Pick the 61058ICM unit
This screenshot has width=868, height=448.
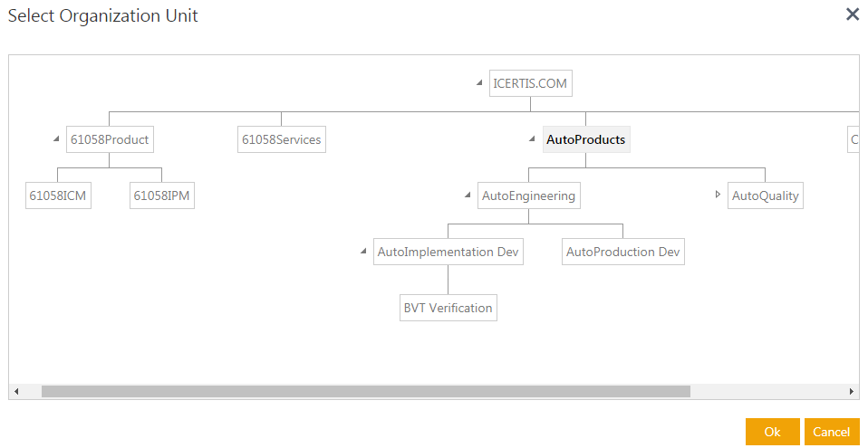pyautogui.click(x=58, y=196)
